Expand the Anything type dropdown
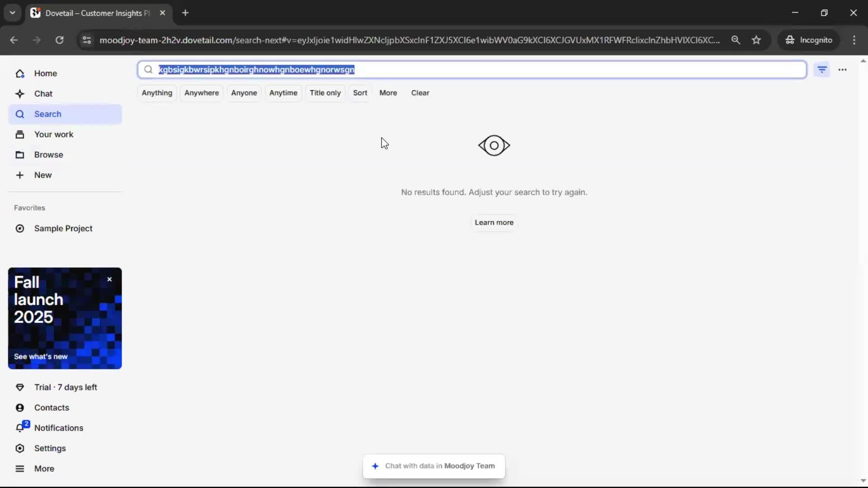Screen dimensions: 868x488 [157, 93]
